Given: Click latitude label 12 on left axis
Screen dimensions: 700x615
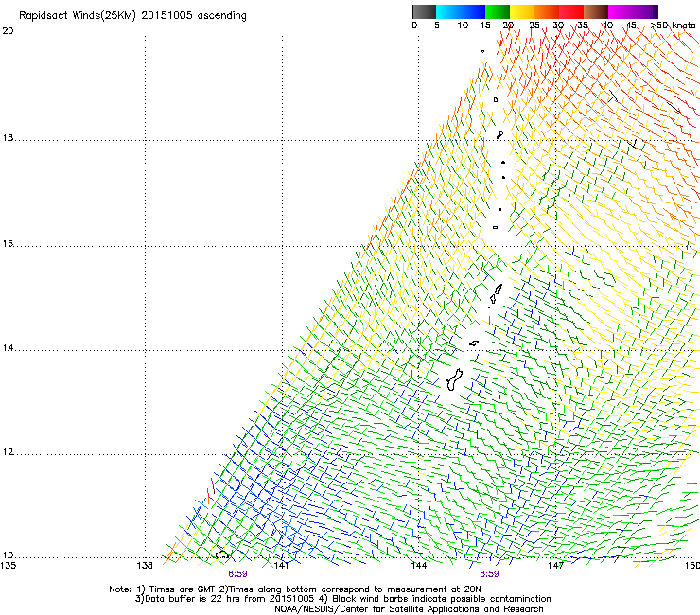Looking at the screenshot, I should pos(8,452).
